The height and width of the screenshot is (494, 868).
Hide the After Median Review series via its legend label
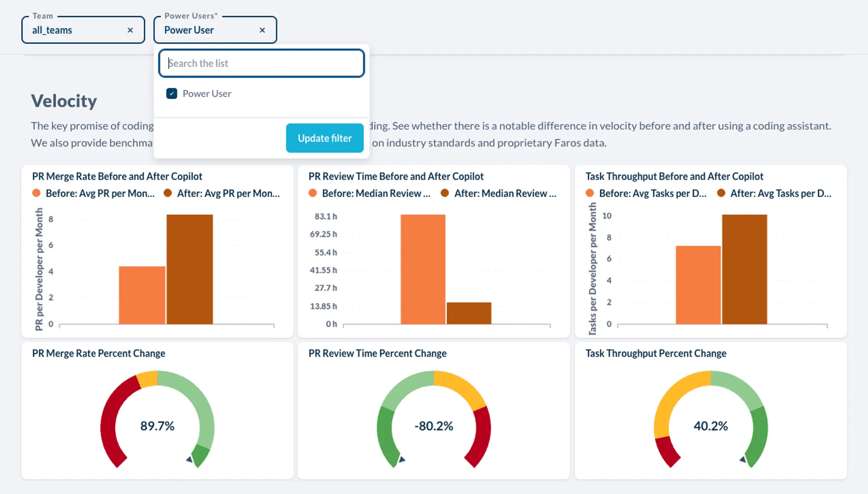point(505,193)
